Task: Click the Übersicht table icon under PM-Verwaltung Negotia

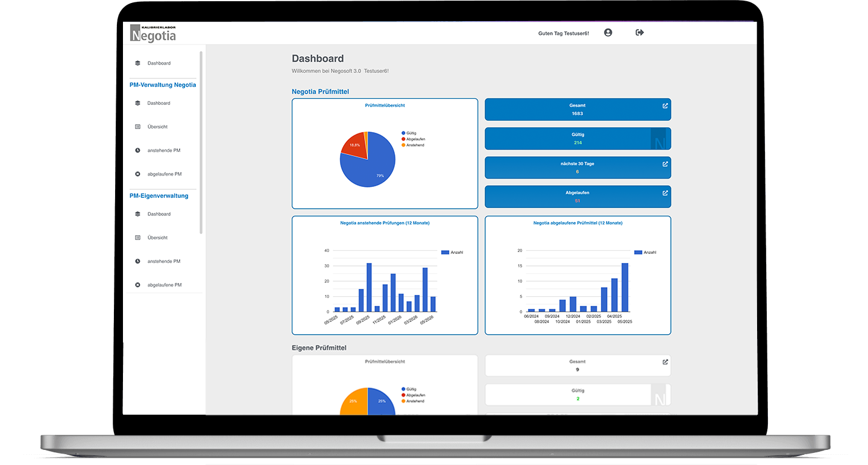Action: tap(139, 127)
